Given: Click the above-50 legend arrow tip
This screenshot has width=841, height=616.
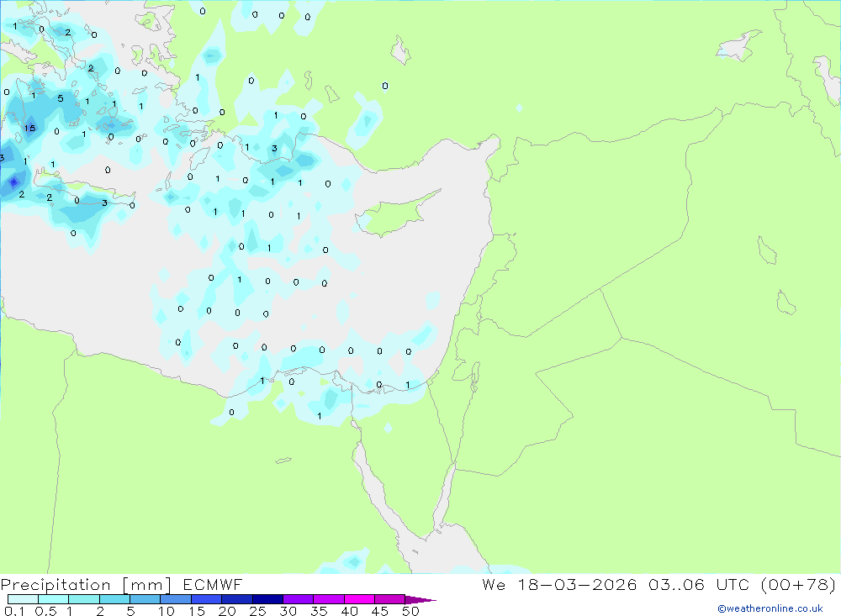Looking at the screenshot, I should click(420, 600).
